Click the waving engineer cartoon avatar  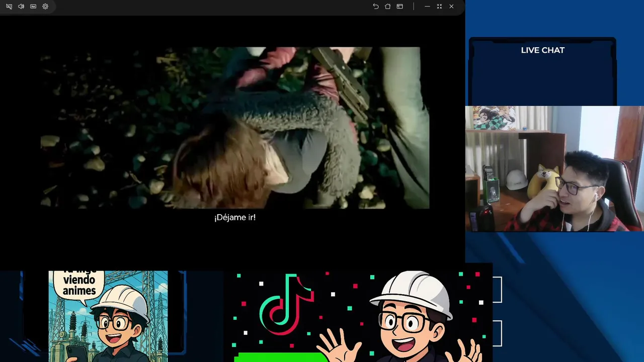401,317
